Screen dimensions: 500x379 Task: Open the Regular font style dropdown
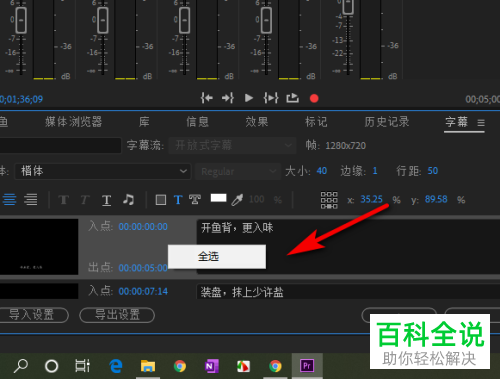[x=238, y=172]
